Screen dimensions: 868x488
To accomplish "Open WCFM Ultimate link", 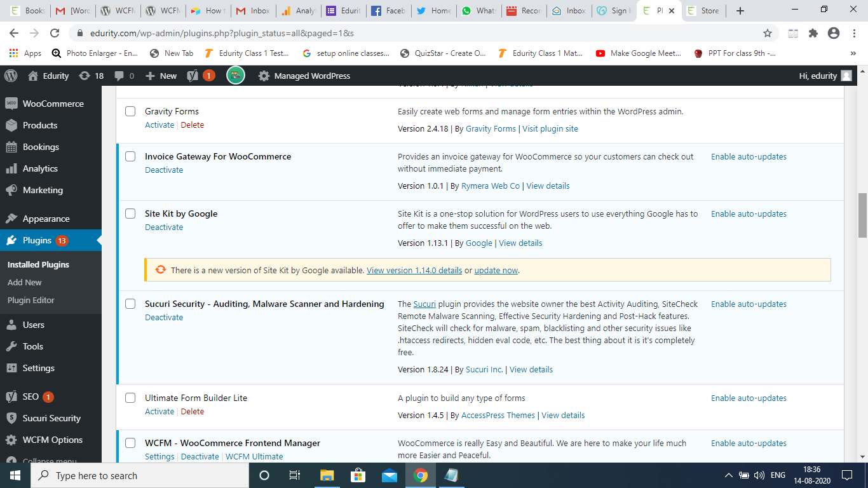I will (x=254, y=457).
